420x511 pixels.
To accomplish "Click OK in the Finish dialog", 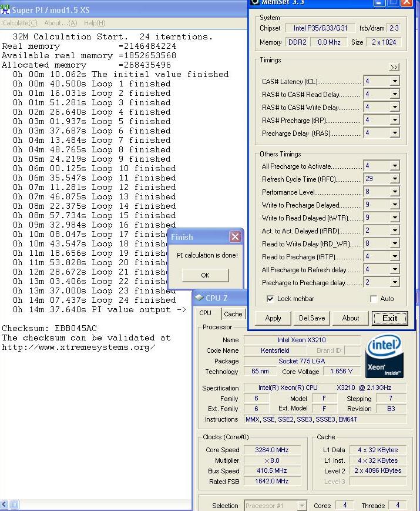I will (x=205, y=275).
